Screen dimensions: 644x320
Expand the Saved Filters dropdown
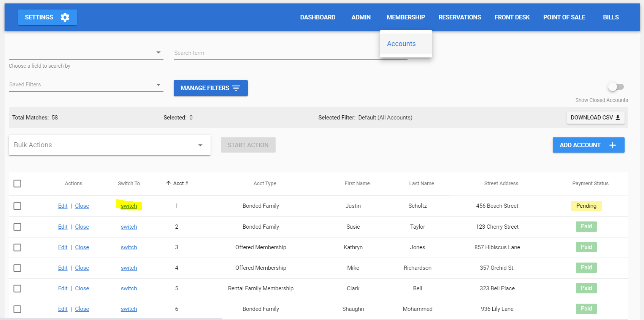(x=86, y=84)
